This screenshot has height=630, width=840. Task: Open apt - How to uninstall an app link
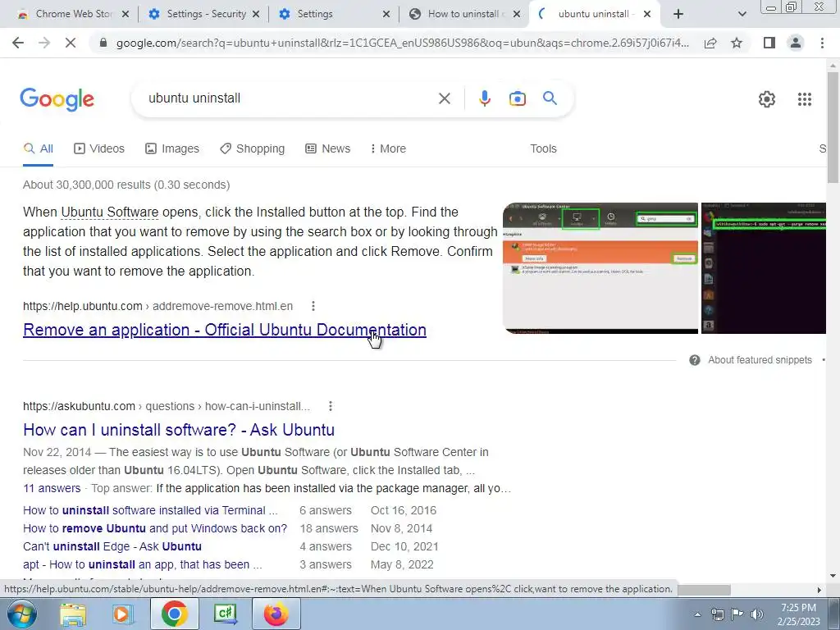tap(143, 564)
